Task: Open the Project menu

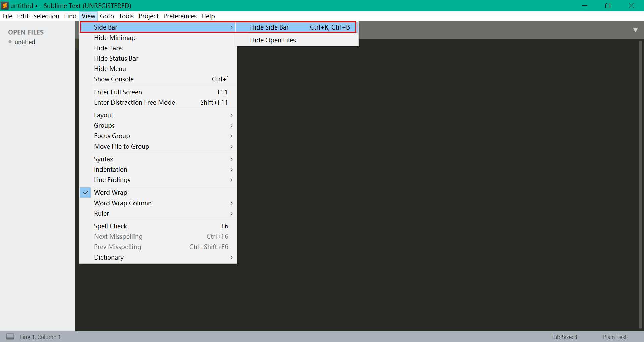Action: 149,16
